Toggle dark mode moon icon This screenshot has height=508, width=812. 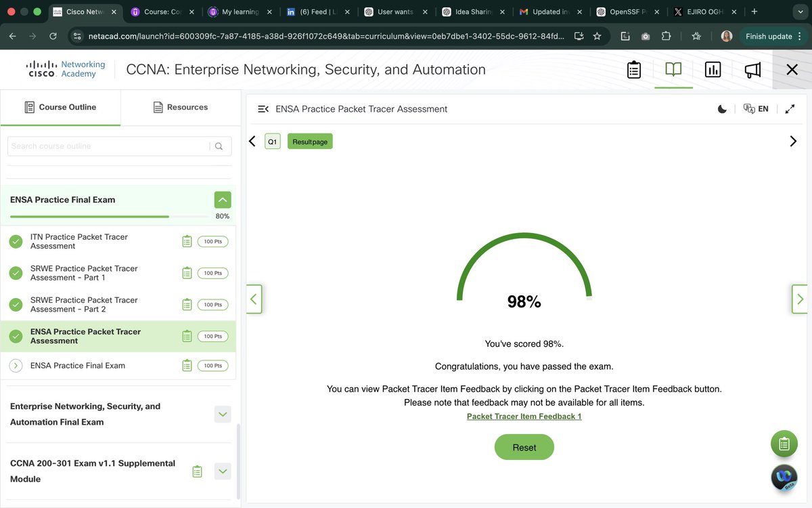[722, 109]
